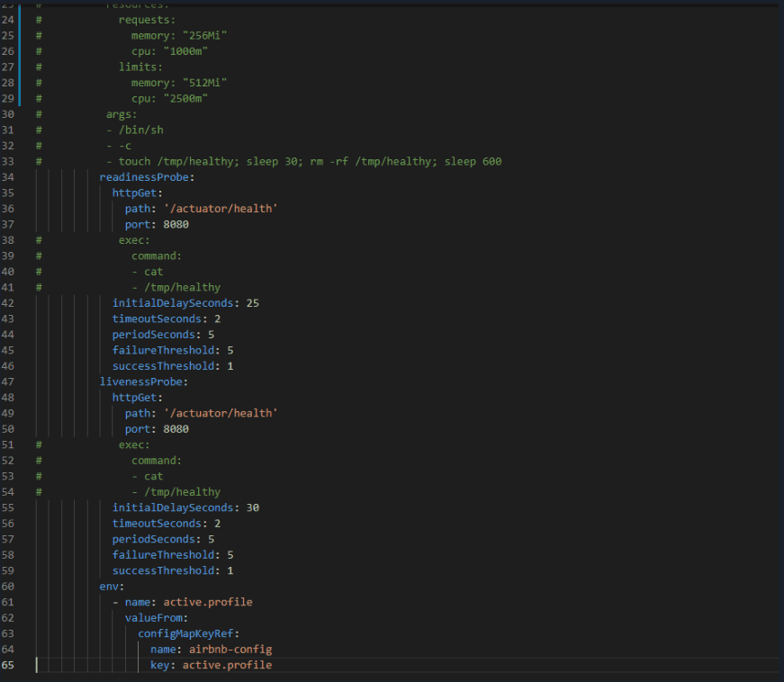Click commented memory "256Mi" on line 25

(x=179, y=35)
